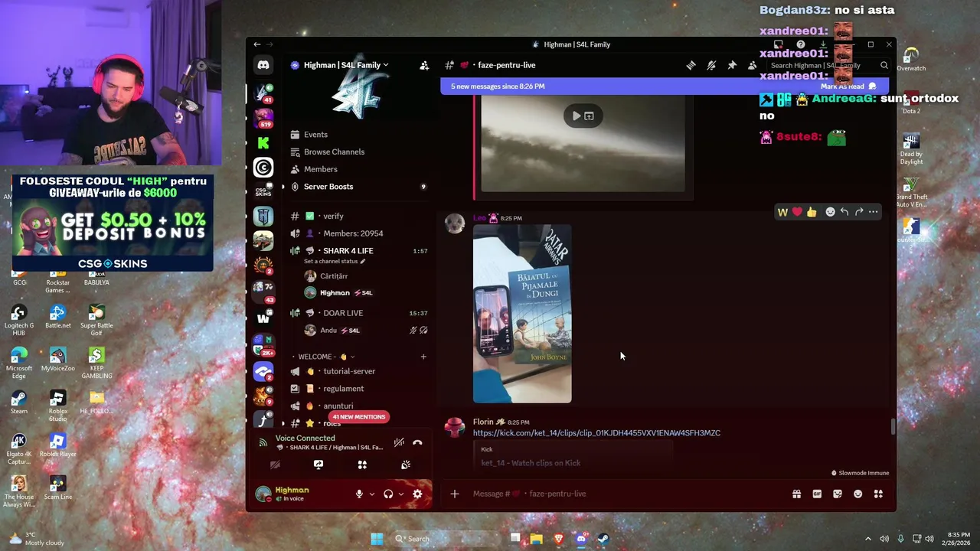Click message attachment plus button

coord(454,494)
